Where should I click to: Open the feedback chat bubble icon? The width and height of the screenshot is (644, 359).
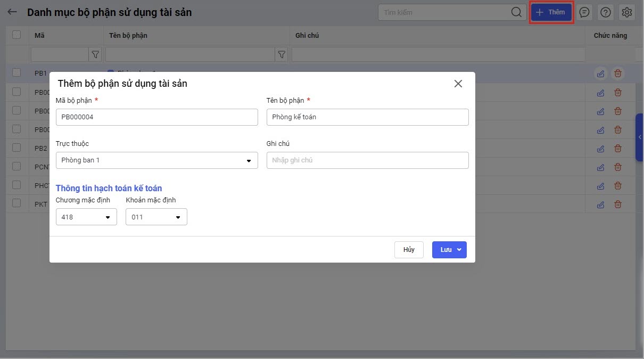(x=584, y=12)
